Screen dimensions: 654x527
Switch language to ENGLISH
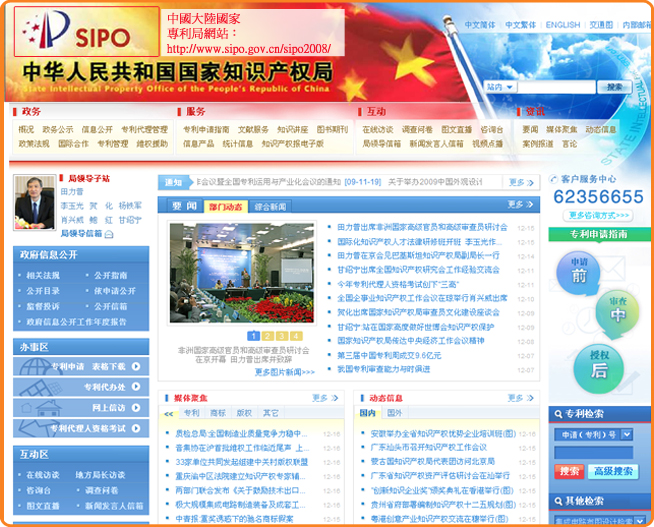click(563, 25)
